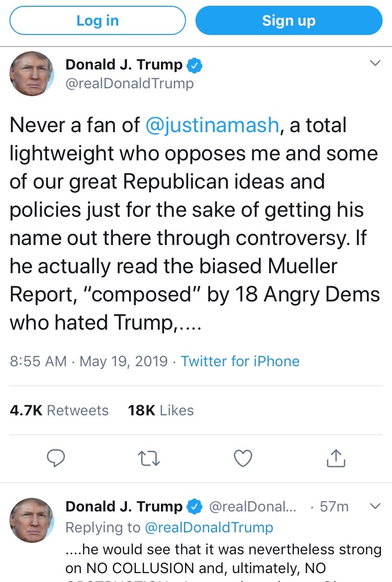View the 18K Likes list
Viewport: 392px width, 582px height.
click(x=160, y=411)
